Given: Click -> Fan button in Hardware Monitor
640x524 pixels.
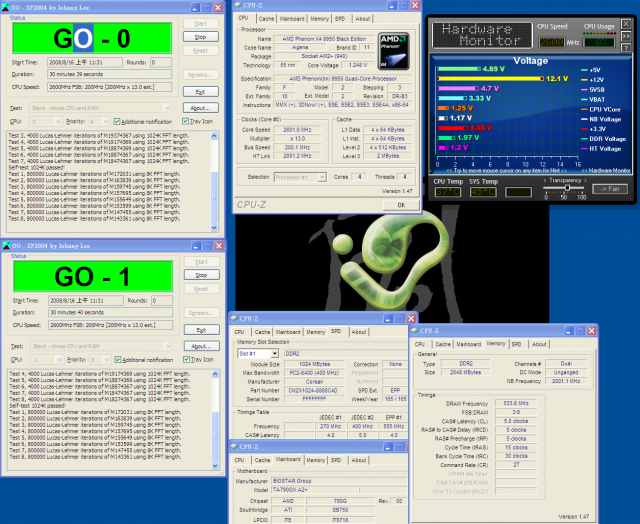Looking at the screenshot, I should point(610,189).
